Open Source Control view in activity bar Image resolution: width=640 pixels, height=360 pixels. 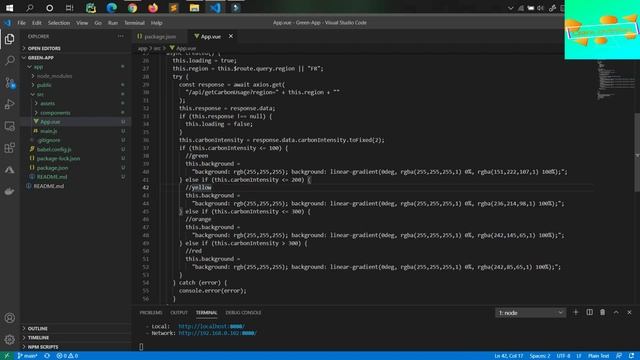pos(9,83)
